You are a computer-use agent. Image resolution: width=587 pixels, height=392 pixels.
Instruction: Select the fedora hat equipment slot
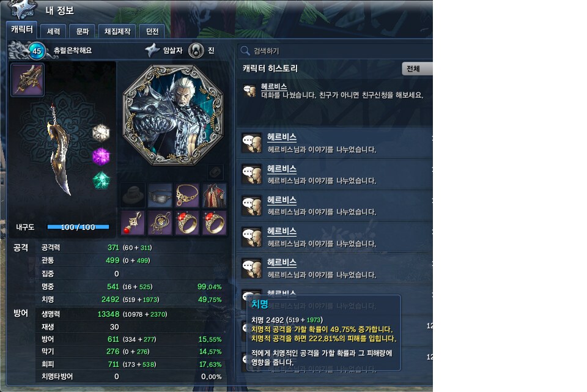point(133,196)
